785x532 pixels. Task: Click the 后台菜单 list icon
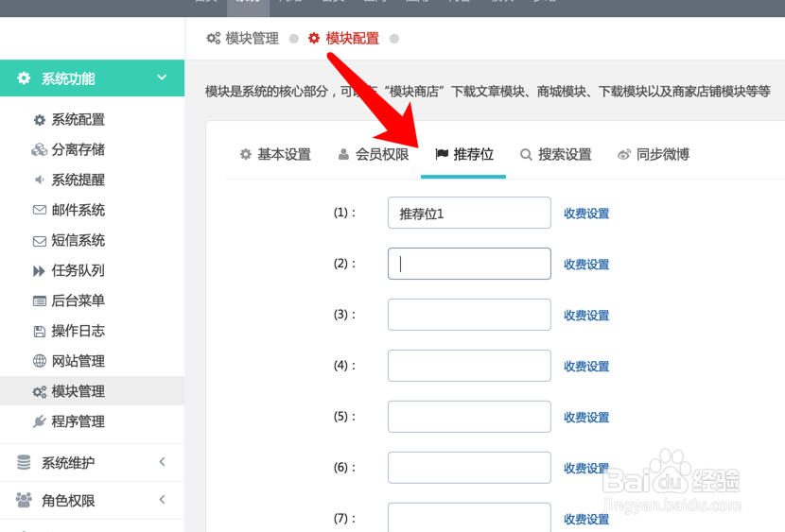pos(40,301)
